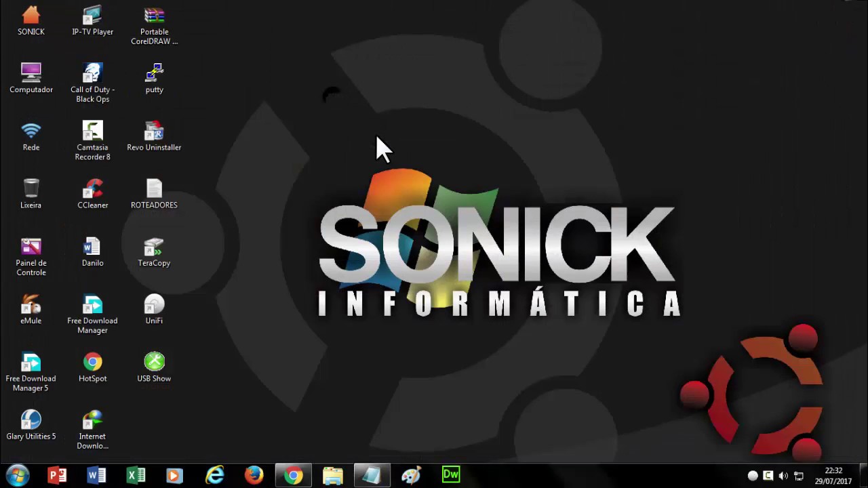Open Word from the taskbar

[96, 475]
